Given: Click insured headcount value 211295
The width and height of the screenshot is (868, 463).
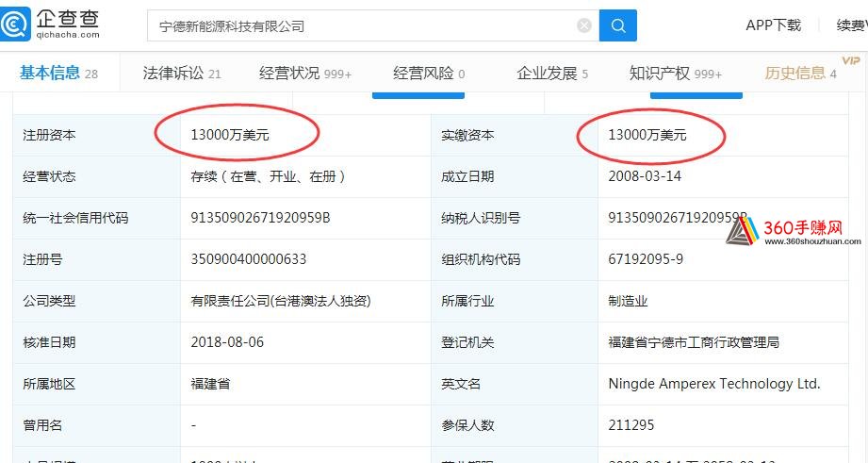Looking at the screenshot, I should (x=631, y=425).
